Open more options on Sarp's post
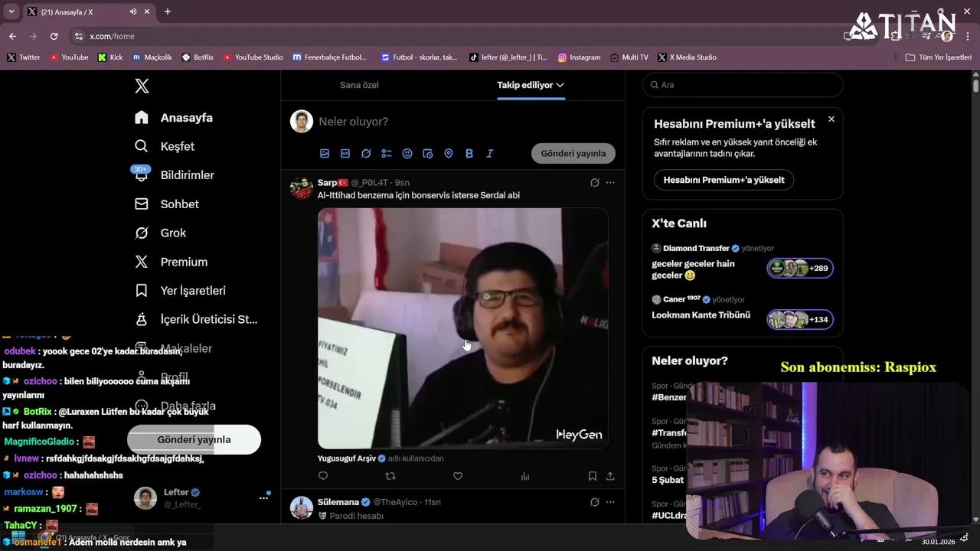980x551 pixels. pos(610,182)
